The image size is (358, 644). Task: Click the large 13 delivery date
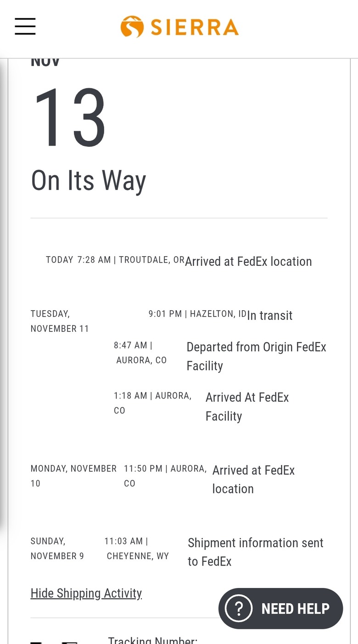click(70, 118)
